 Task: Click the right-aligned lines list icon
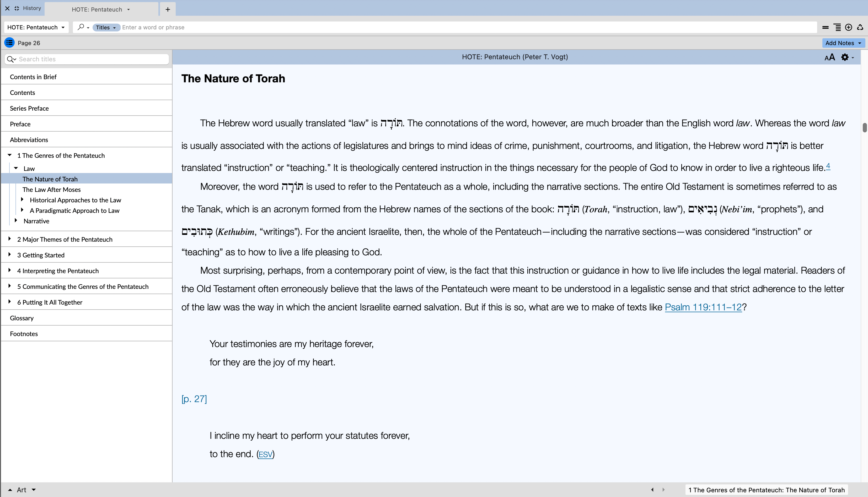click(x=837, y=27)
